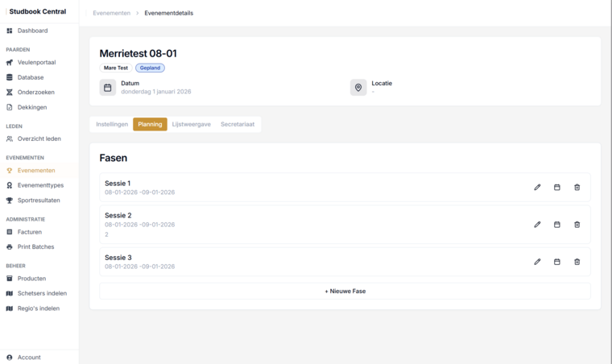
Task: Click the Studbook Central logo text
Action: pyautogui.click(x=38, y=12)
